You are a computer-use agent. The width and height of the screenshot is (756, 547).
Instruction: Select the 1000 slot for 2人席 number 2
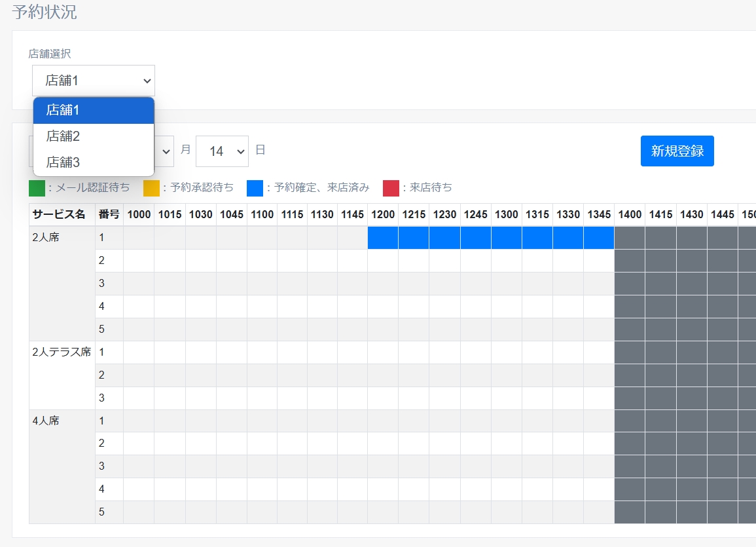click(x=139, y=261)
